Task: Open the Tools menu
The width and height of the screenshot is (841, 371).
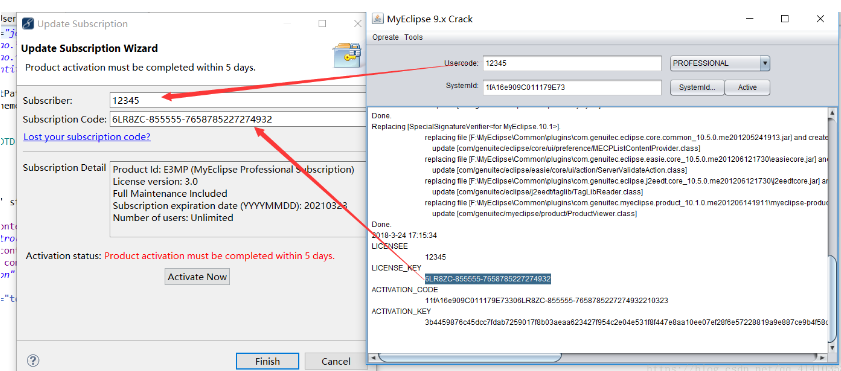Action: coord(414,37)
